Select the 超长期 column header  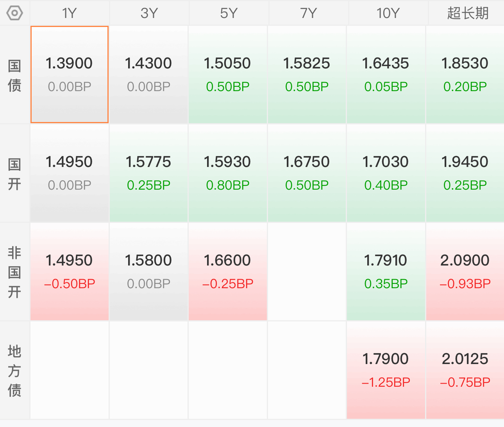(x=466, y=13)
